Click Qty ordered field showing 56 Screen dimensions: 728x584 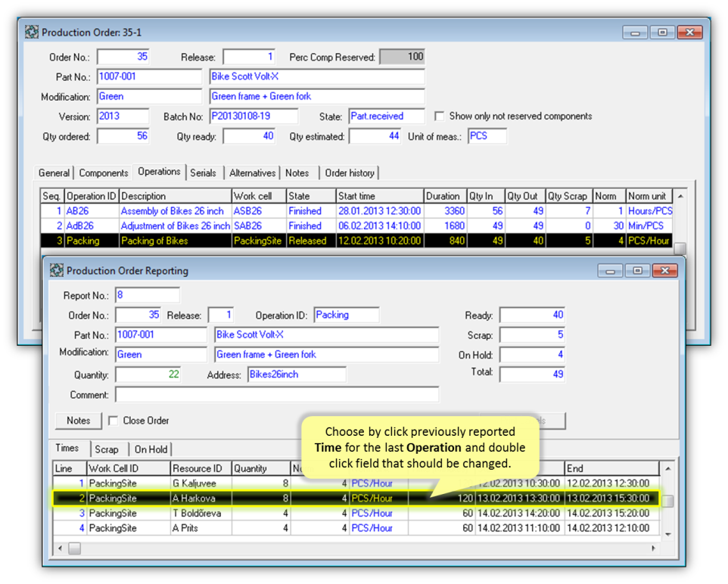point(123,136)
